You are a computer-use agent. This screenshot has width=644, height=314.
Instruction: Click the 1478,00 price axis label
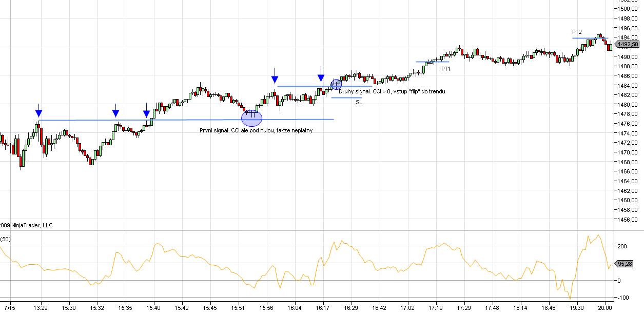pos(628,114)
